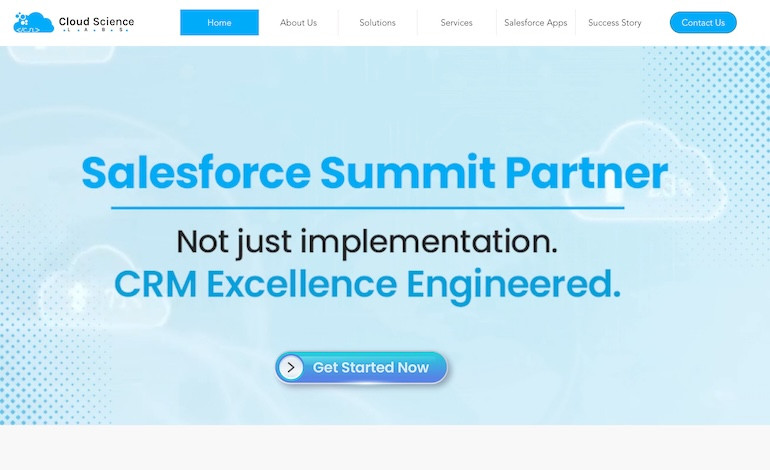Click the 'CRM Excellence Engineered.' tagline
This screenshot has width=770, height=470.
[367, 284]
